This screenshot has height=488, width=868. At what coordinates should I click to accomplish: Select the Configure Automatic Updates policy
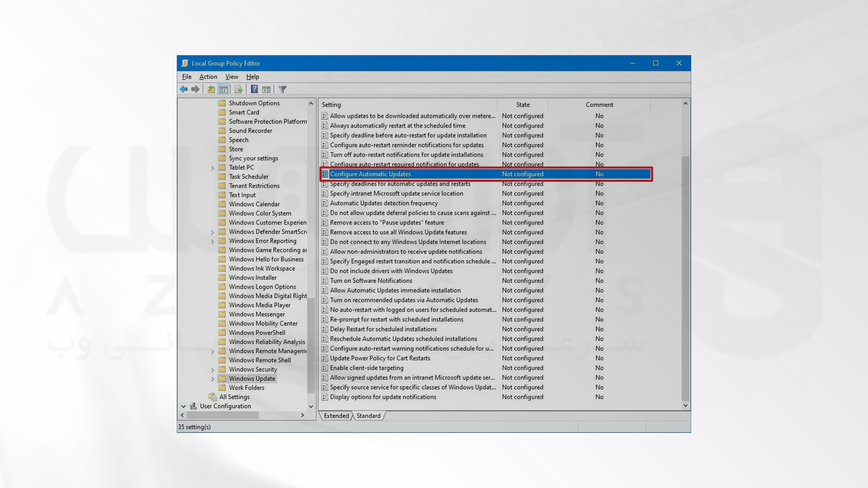tap(486, 174)
